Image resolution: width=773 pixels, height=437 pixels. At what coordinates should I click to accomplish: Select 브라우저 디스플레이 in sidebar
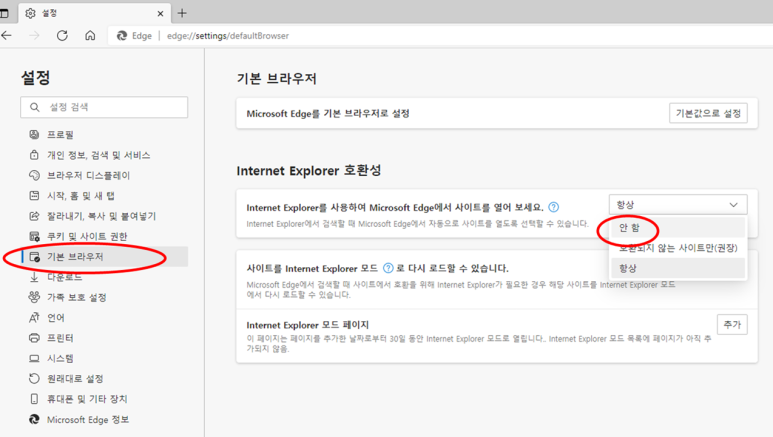(x=88, y=175)
